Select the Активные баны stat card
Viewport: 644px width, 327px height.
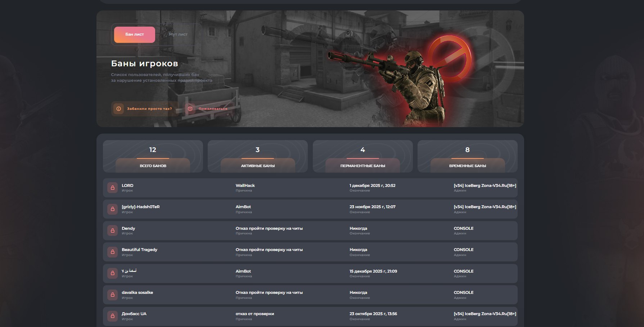point(257,156)
